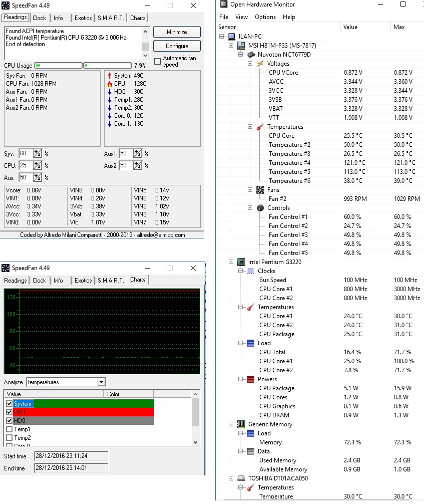This screenshot has height=504, width=424.
Task: Click the MSI H81M-P33 motherboard icon
Action: click(x=241, y=45)
